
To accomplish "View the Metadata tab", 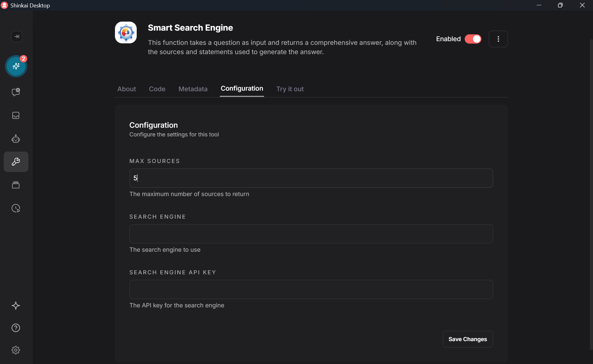I will pyautogui.click(x=193, y=89).
